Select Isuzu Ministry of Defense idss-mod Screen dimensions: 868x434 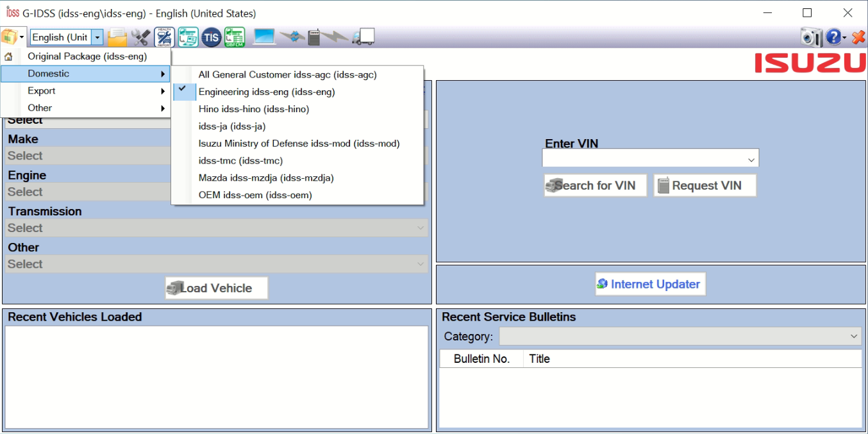297,144
